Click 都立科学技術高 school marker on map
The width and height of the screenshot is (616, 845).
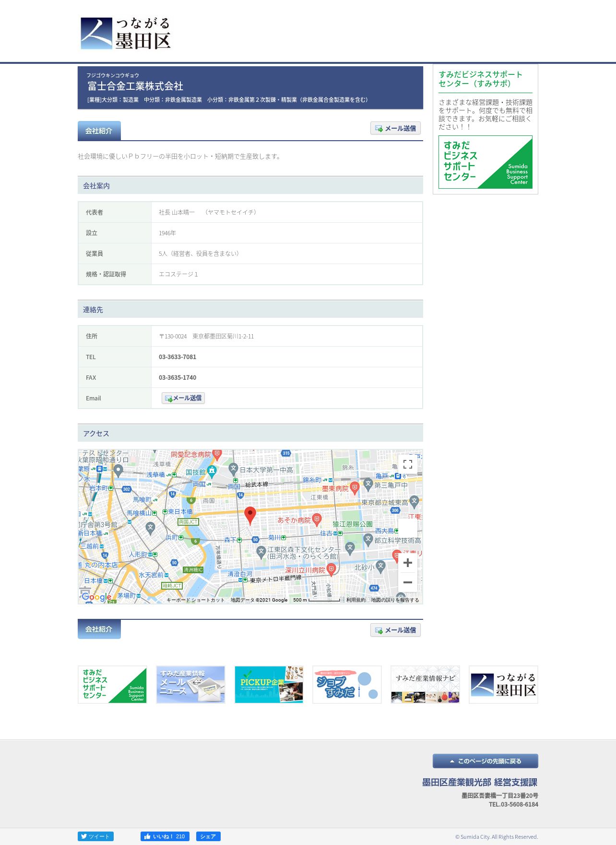(x=368, y=540)
